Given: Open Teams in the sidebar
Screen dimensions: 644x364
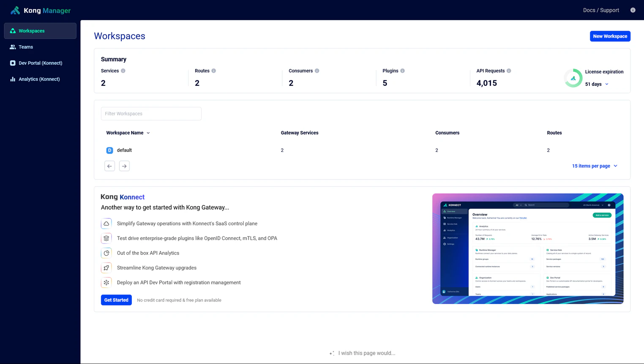Looking at the screenshot, I should pos(40,47).
